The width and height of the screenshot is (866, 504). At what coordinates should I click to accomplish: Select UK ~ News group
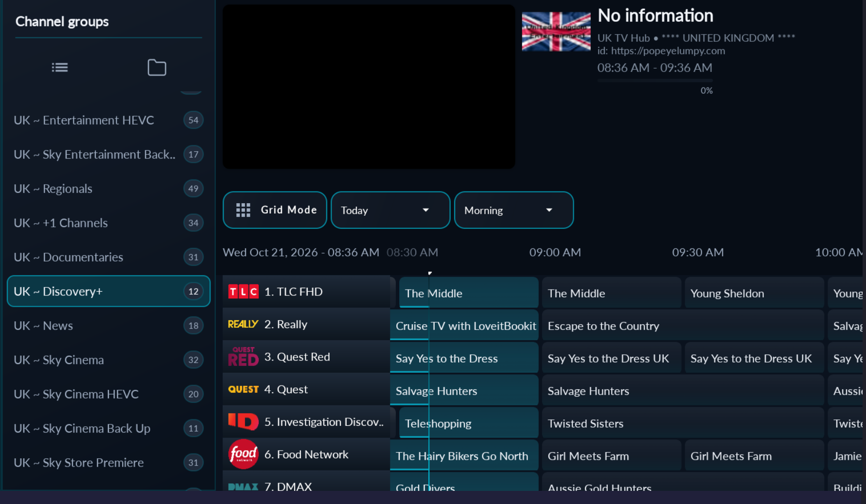(x=108, y=326)
